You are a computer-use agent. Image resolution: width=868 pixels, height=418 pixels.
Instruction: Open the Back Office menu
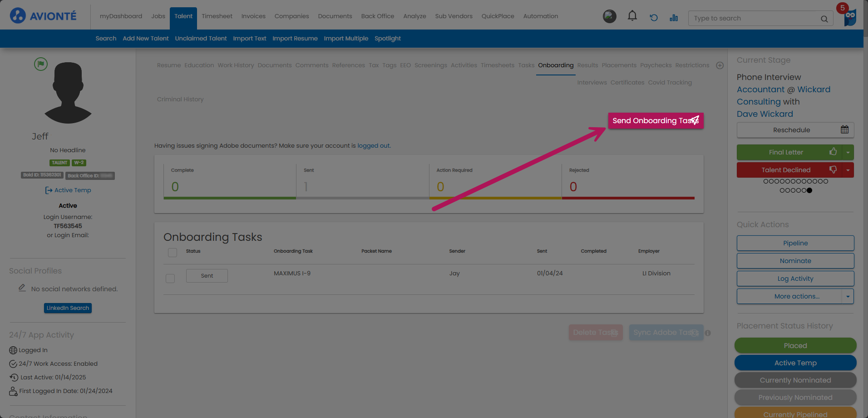pyautogui.click(x=378, y=16)
